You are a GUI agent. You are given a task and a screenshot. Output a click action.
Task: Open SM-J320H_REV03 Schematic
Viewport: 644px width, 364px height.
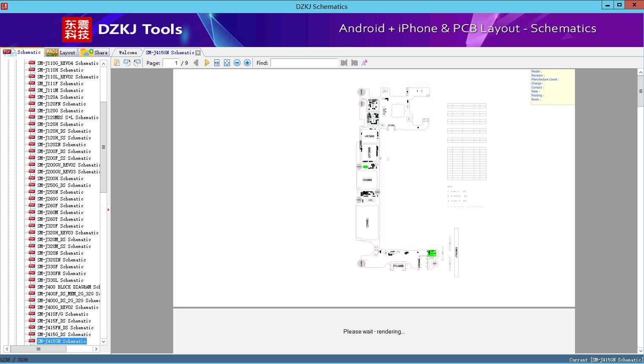click(x=68, y=233)
